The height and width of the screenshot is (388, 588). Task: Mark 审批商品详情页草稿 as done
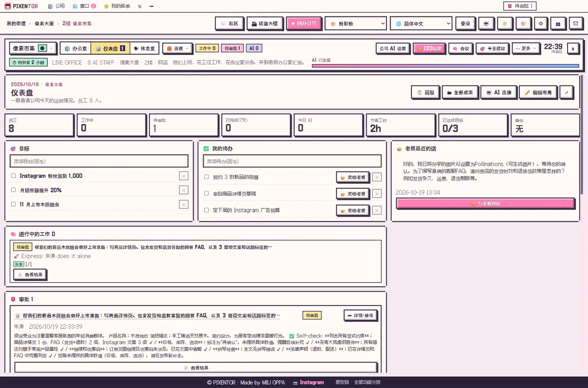click(207, 193)
